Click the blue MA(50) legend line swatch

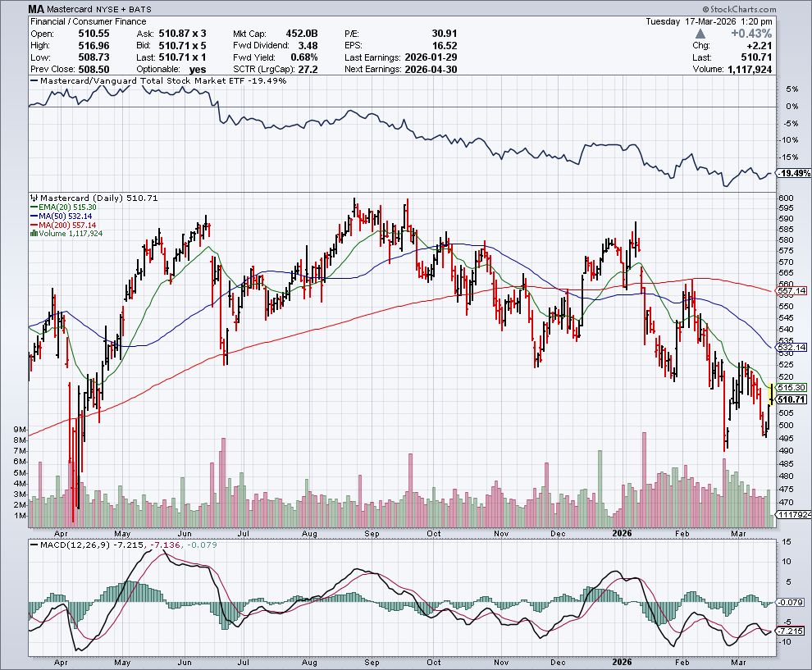[33, 217]
